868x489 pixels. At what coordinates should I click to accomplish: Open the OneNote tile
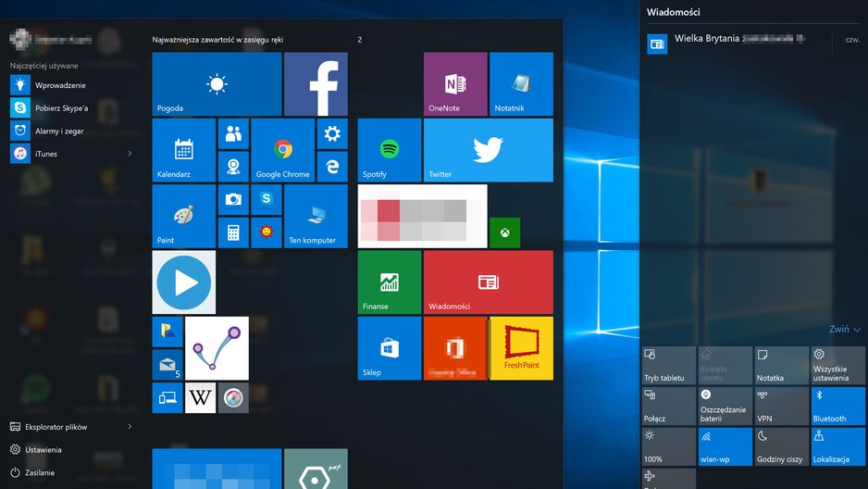[455, 84]
